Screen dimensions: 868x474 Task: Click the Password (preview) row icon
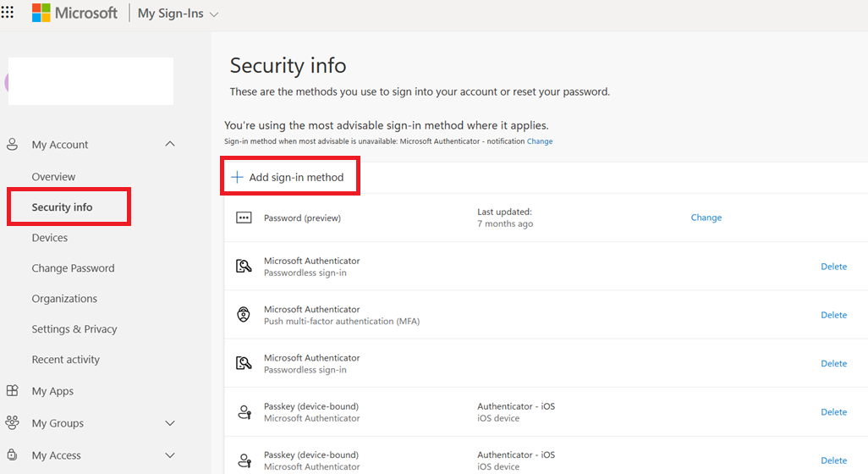pyautogui.click(x=244, y=218)
